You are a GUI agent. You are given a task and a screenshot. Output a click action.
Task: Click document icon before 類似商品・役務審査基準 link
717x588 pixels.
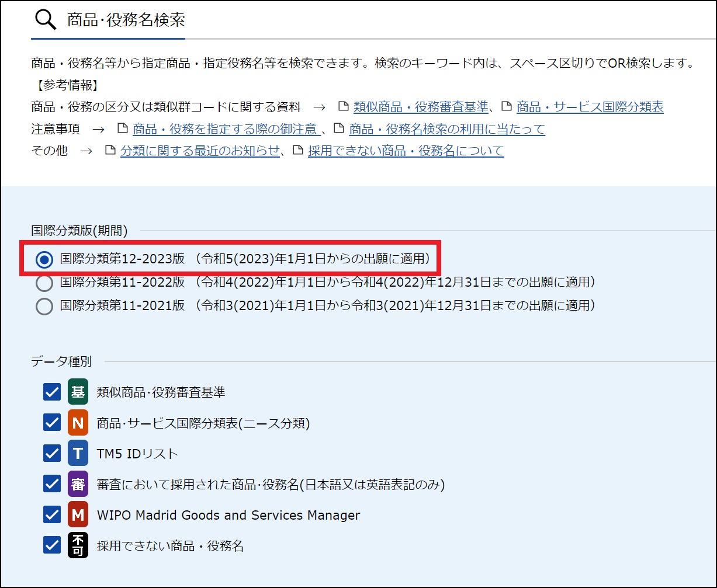click(344, 107)
